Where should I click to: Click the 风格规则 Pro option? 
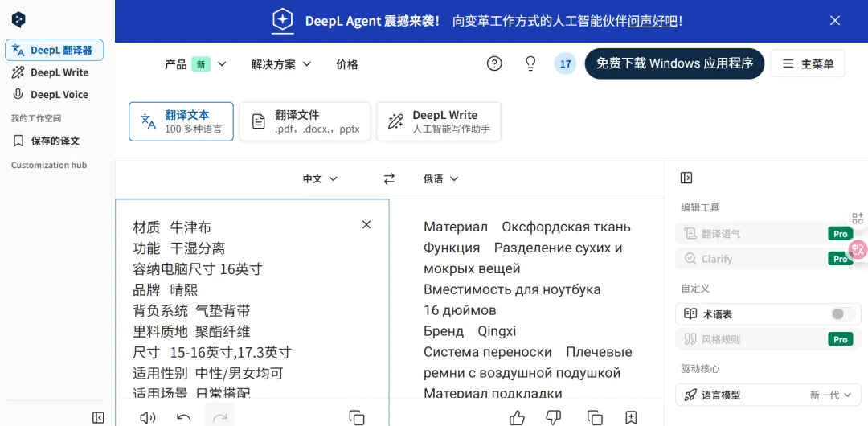point(768,339)
